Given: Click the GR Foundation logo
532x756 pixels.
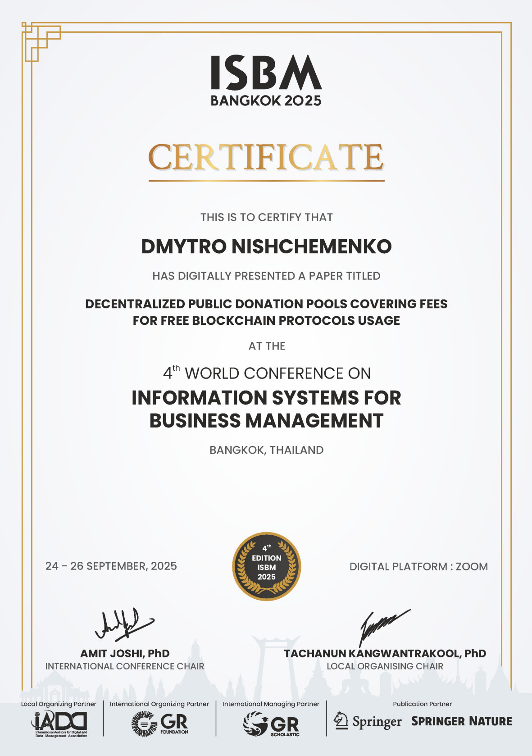Looking at the screenshot, I should (159, 724).
